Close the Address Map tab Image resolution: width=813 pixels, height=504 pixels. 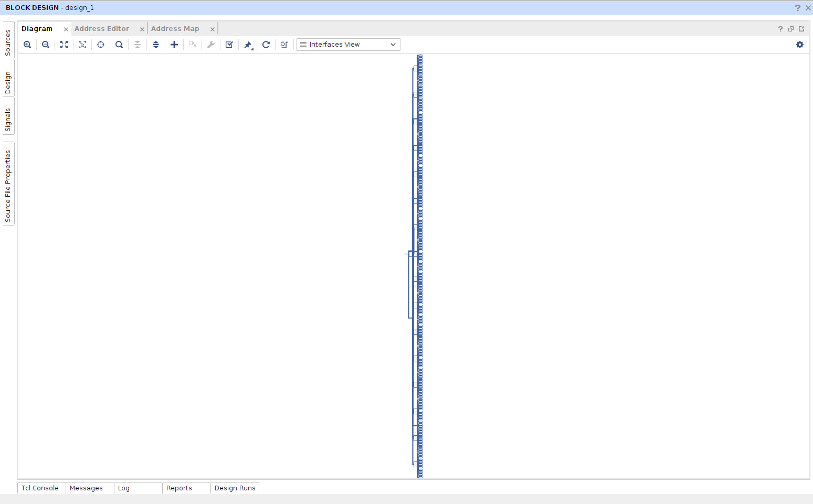213,29
